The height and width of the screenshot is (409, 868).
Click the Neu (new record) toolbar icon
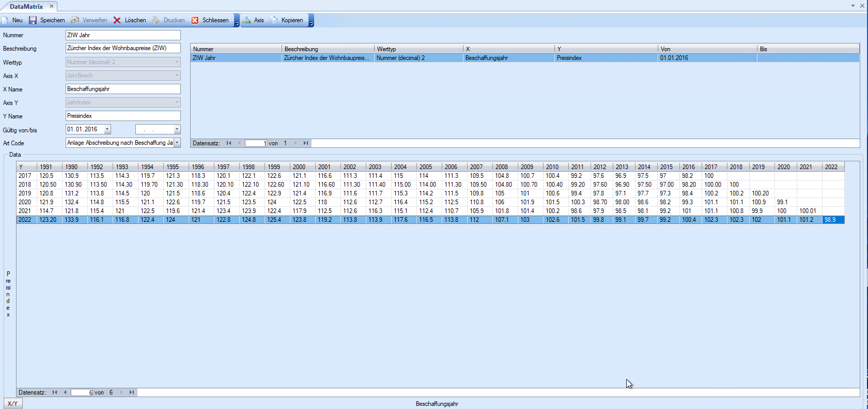5,20
